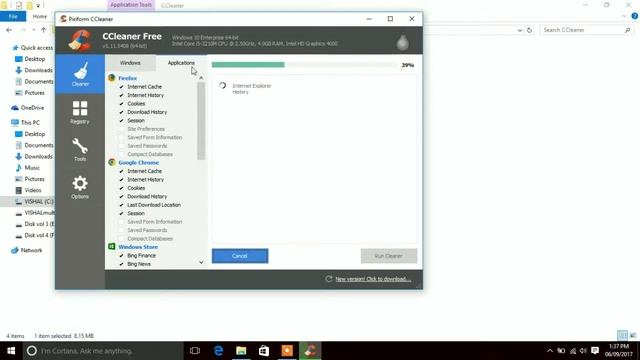Uncheck Firefox Cookies
This screenshot has height=360, width=640.
(x=121, y=104)
